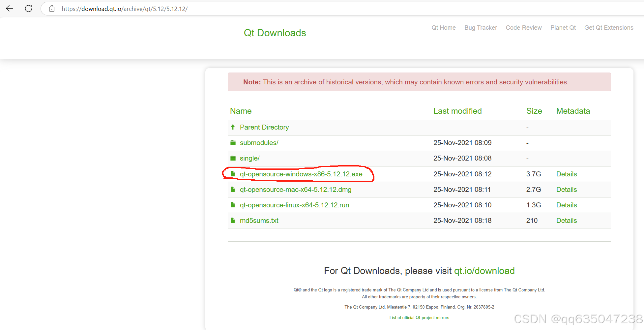Viewport: 644px width, 330px height.
Task: Click the 25-Nov-2021 08:12 date cell
Action: click(462, 174)
